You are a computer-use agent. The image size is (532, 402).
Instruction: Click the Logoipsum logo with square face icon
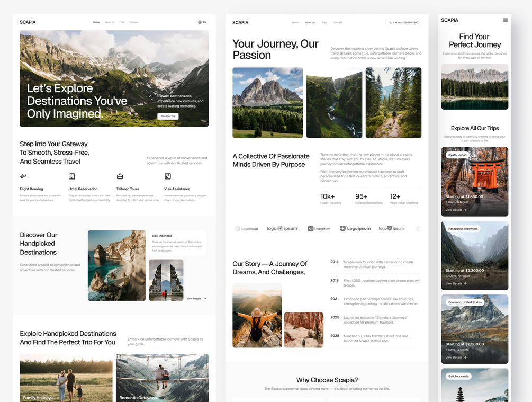(x=319, y=228)
